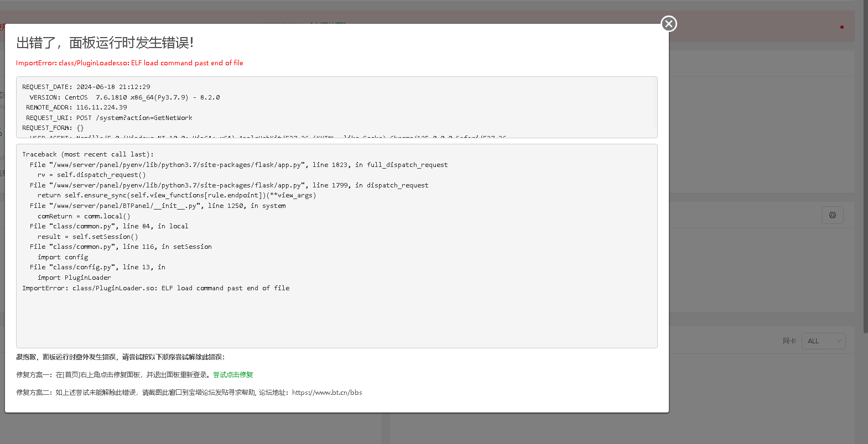
Task: Click the red dot indicator in top banner
Action: coord(842,27)
